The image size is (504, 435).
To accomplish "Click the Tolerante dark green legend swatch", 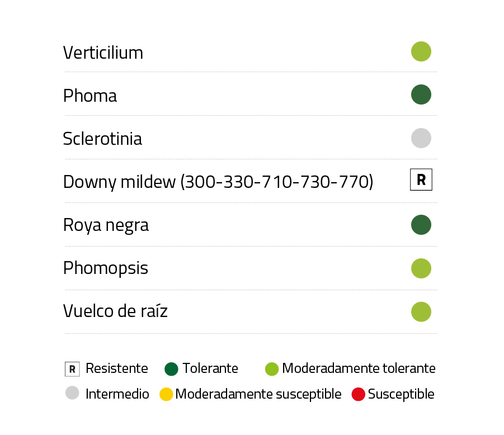I will (171, 369).
